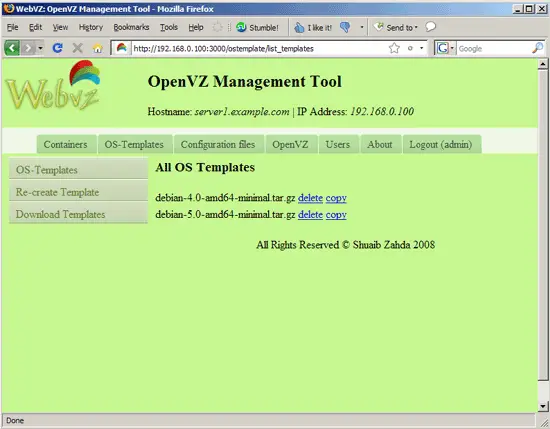550x429 pixels.
Task: Open the Bookmarks menu
Action: tap(131, 27)
